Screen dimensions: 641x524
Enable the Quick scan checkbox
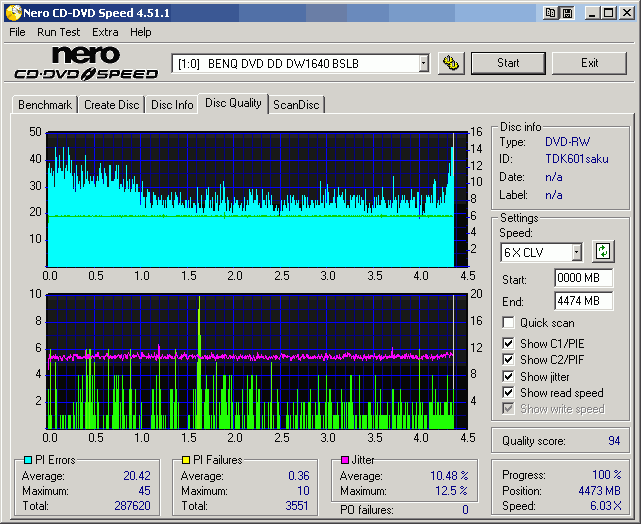click(x=509, y=323)
